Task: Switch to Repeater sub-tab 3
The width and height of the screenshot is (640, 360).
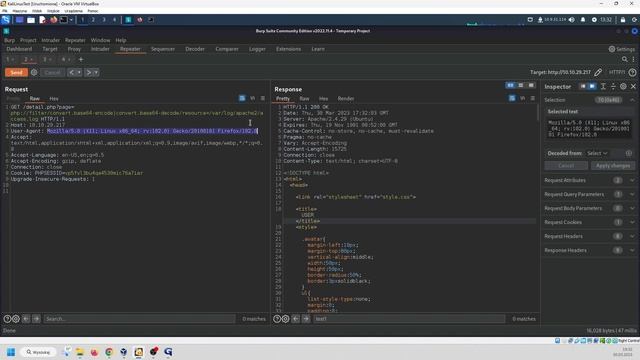Action: (x=47, y=60)
